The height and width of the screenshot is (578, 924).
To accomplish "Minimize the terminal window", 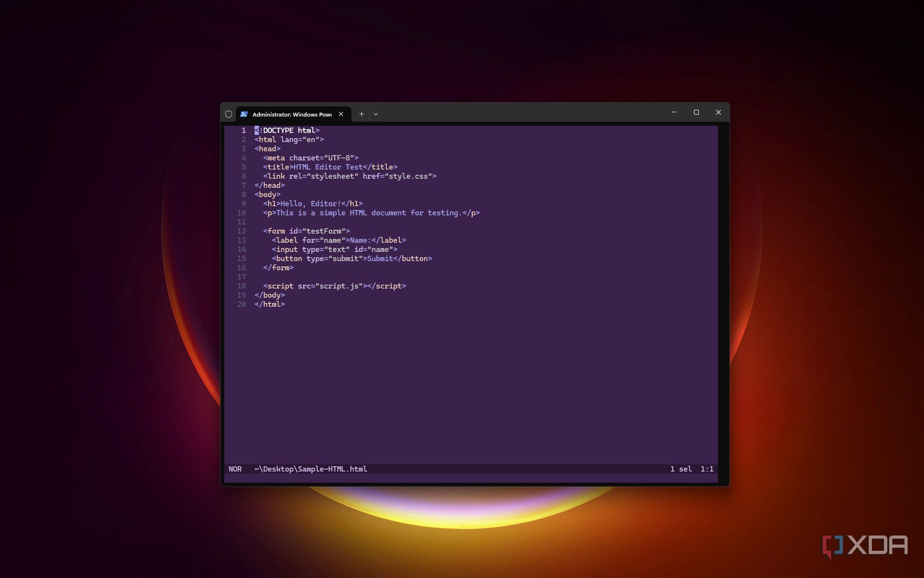I will click(674, 112).
